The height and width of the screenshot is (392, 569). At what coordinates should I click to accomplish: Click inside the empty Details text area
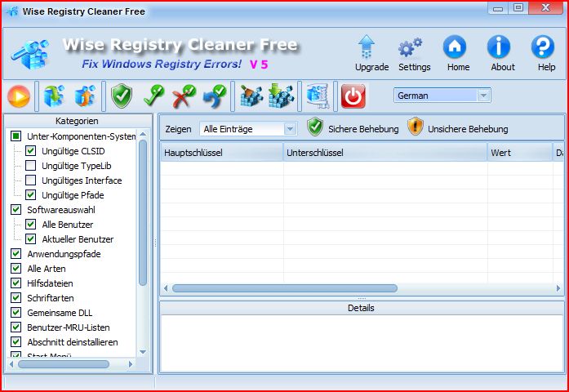pos(362,343)
